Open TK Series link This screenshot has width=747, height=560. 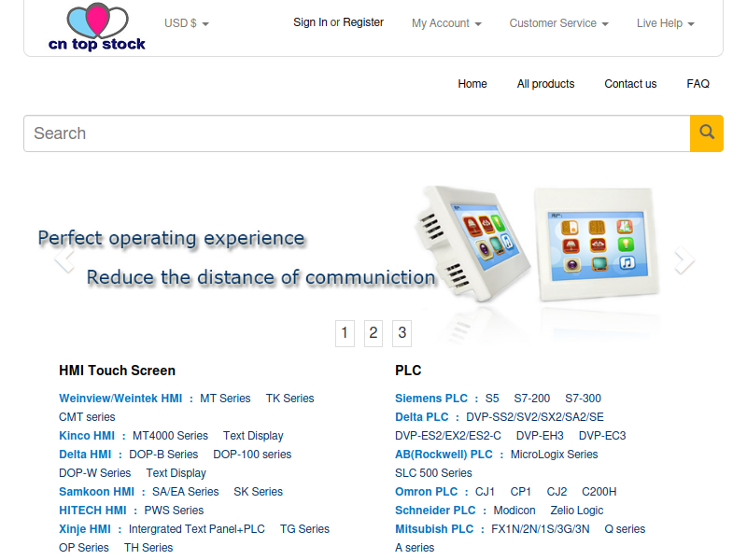coord(289,399)
